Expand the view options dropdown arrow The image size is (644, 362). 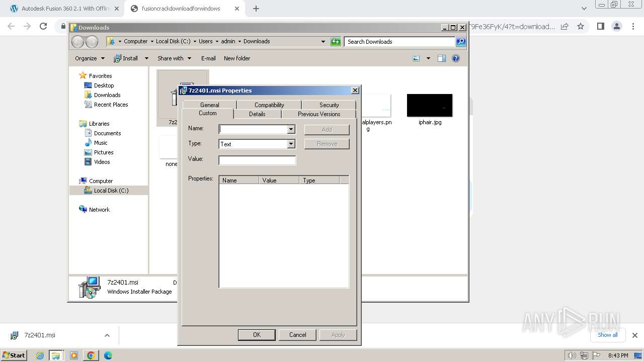pyautogui.click(x=428, y=58)
